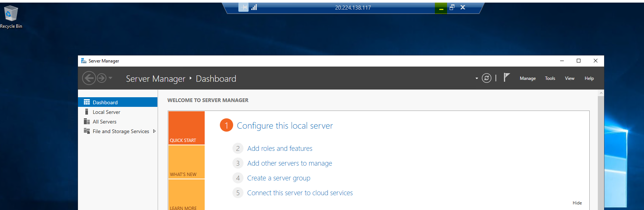Select the WHAT'S NEW tile
The image size is (644, 210).
pyautogui.click(x=187, y=162)
